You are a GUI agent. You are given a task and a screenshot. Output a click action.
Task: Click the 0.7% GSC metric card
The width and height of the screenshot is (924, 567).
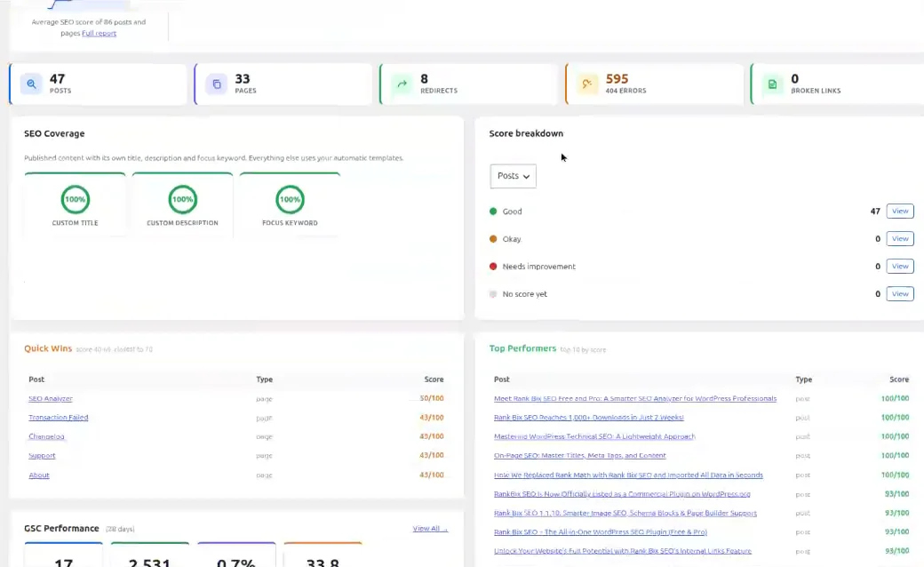[x=236, y=555]
